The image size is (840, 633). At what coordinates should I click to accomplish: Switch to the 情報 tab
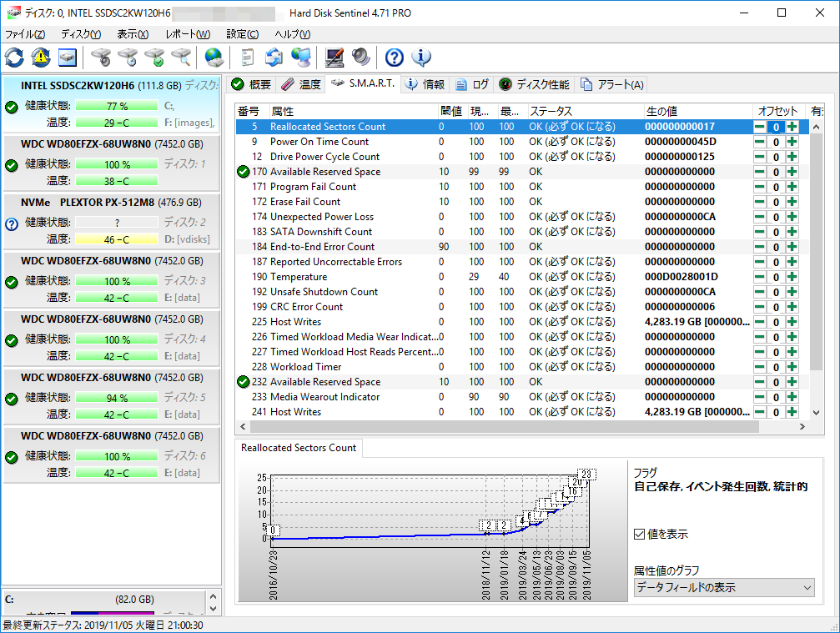pos(425,84)
